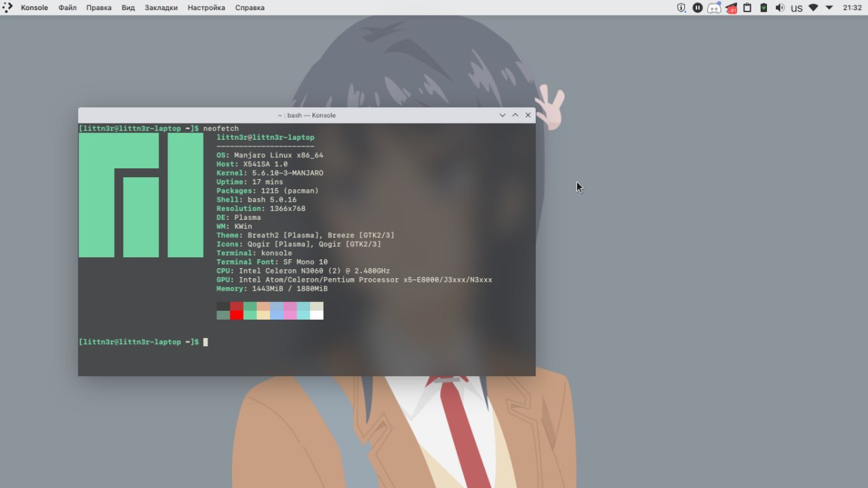Click Konsole window maximize chevron
This screenshot has width=868, height=488.
[515, 115]
